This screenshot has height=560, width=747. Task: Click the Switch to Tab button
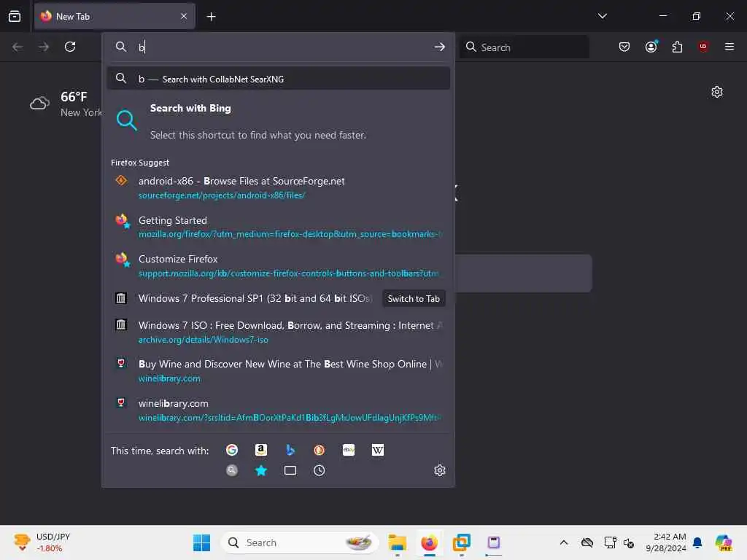pos(414,298)
